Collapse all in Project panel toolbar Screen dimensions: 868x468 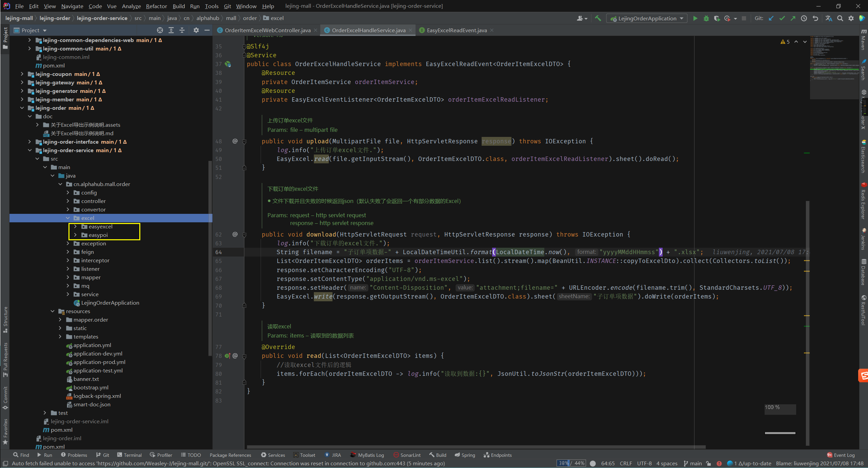tap(182, 30)
